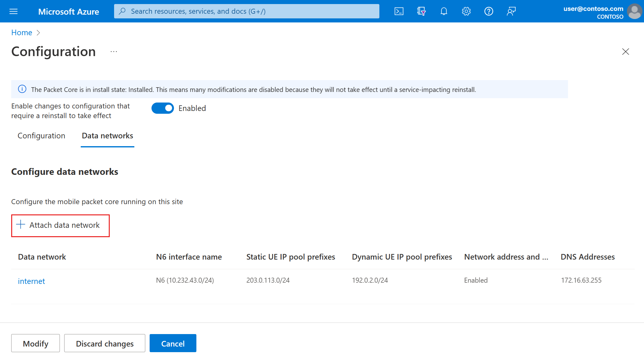Click the Discard changes button
The height and width of the screenshot is (359, 644).
click(x=105, y=343)
